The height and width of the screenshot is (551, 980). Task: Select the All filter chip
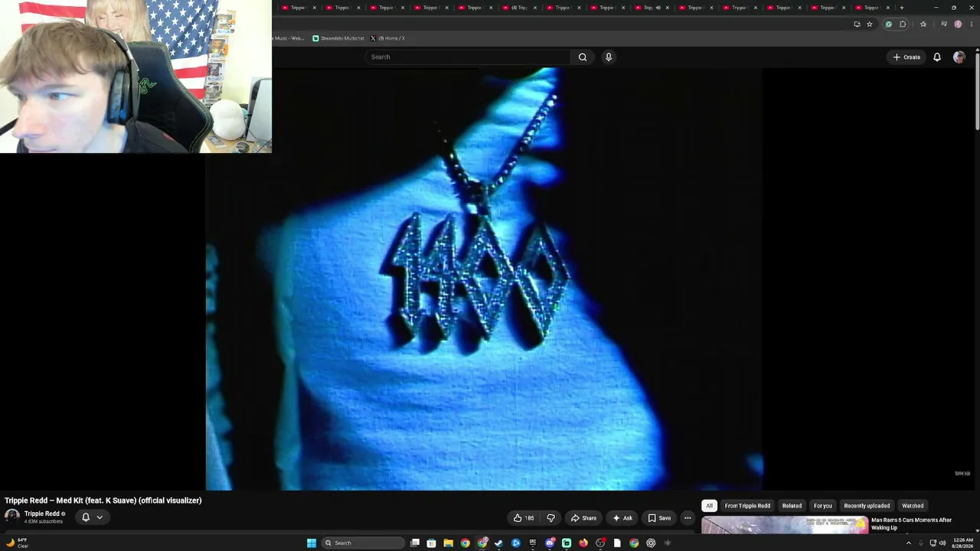709,506
